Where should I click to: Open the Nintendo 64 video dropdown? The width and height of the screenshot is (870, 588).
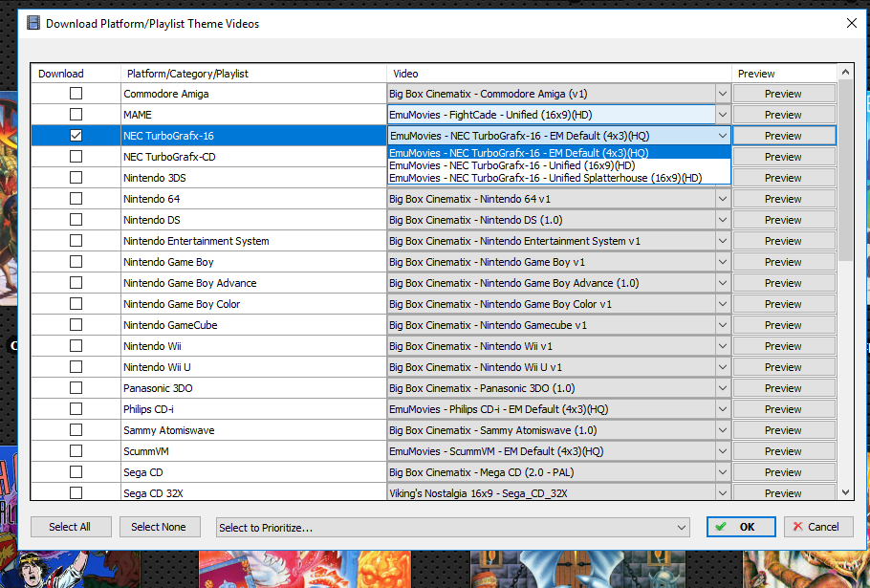coord(723,199)
